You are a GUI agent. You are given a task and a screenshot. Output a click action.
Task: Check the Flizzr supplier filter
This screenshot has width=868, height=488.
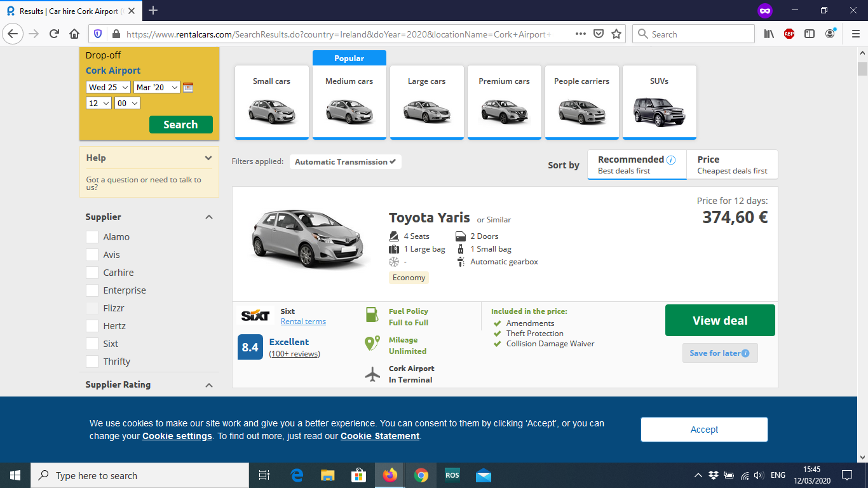click(x=92, y=308)
